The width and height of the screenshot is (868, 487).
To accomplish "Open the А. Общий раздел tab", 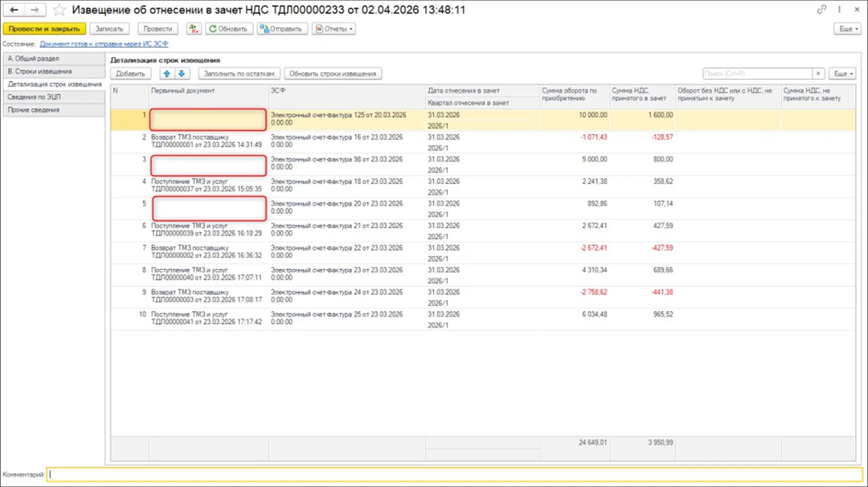I will pos(54,59).
